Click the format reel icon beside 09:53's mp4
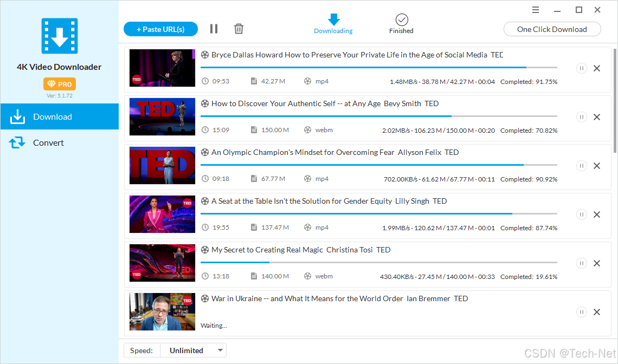This screenshot has width=618, height=364. (307, 81)
